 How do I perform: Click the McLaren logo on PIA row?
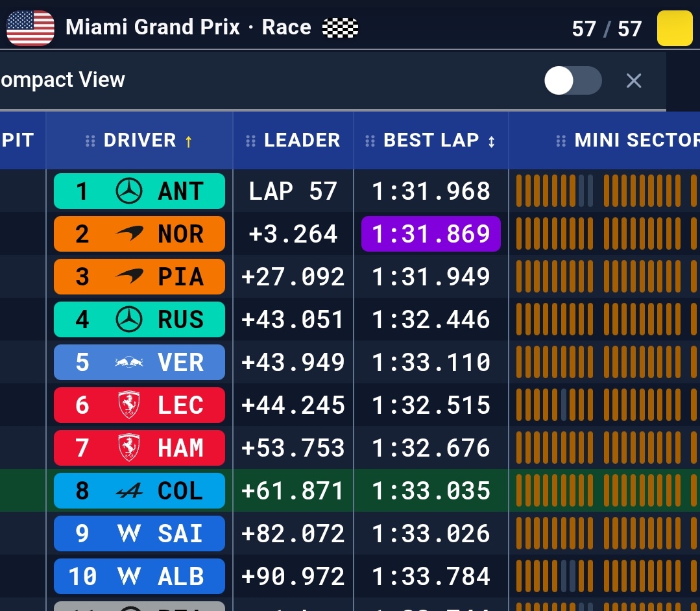coord(129,276)
